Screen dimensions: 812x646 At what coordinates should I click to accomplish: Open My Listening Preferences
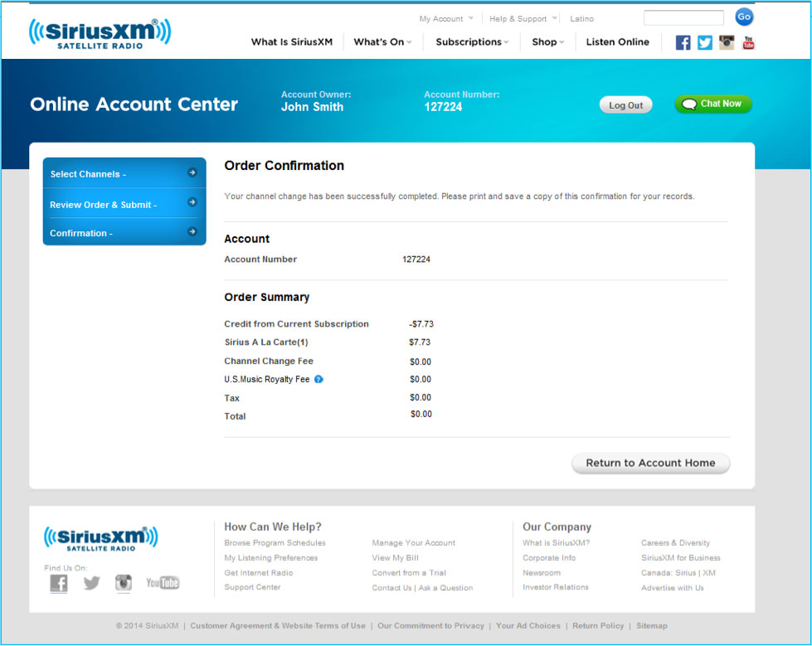pos(271,558)
